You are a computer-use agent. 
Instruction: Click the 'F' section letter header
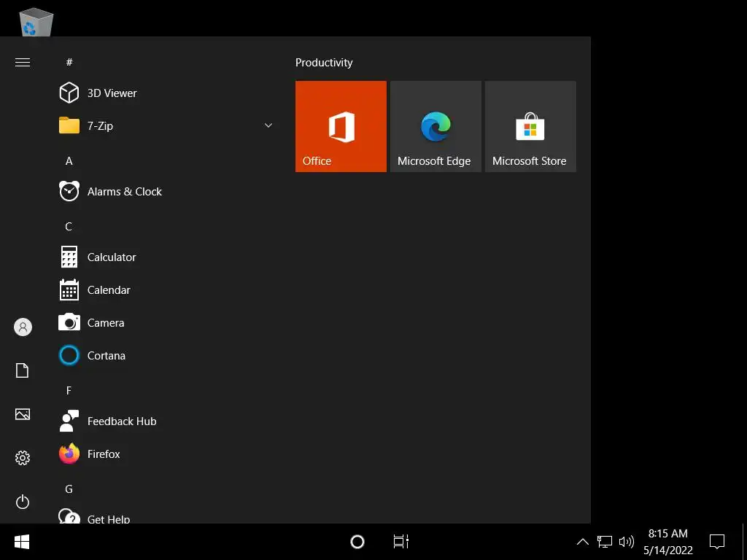(x=69, y=391)
